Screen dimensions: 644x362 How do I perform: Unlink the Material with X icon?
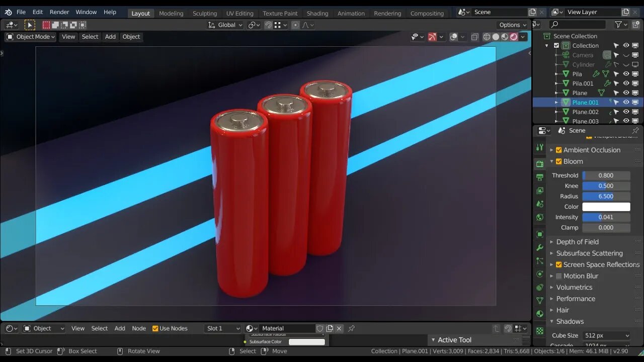click(339, 328)
